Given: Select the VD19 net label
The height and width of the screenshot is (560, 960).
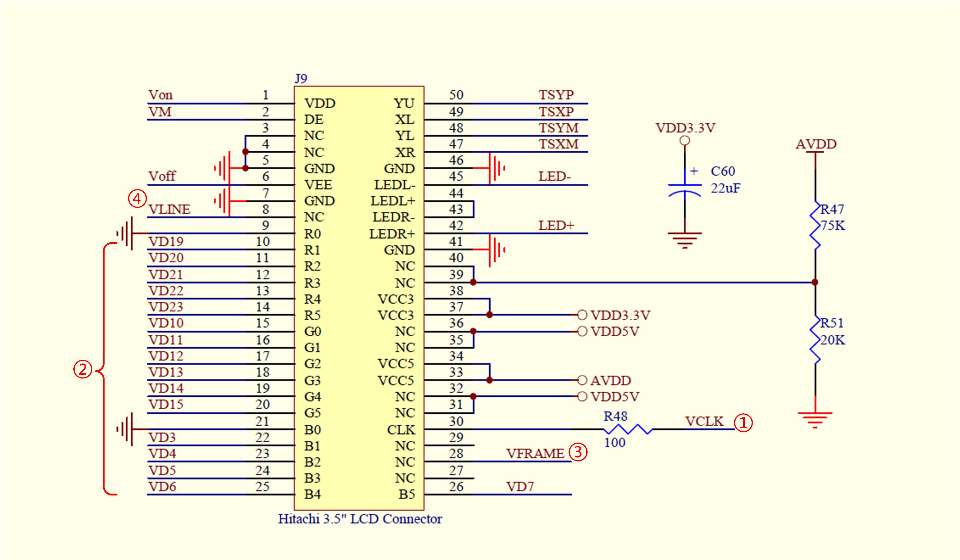Looking at the screenshot, I should [x=166, y=242].
